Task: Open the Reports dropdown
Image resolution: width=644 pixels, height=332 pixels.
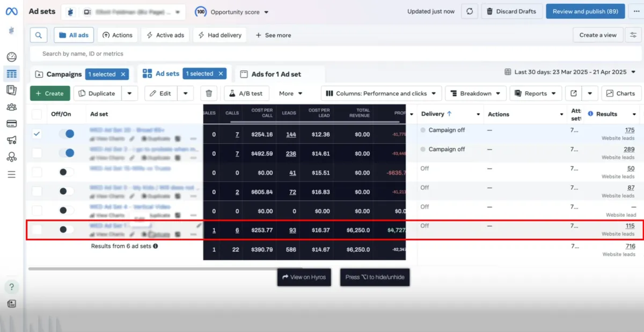Action: 536,93
